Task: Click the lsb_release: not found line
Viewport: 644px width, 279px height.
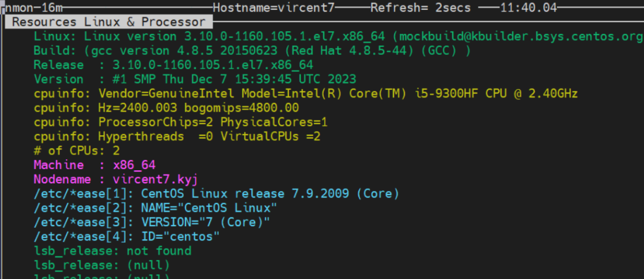Action: click(x=112, y=251)
